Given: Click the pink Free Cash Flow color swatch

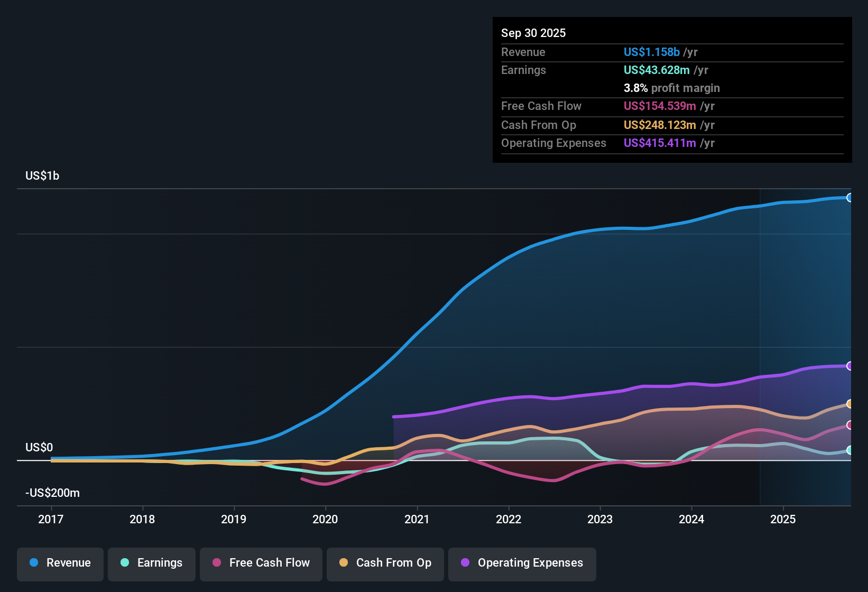Looking at the screenshot, I should (x=216, y=563).
